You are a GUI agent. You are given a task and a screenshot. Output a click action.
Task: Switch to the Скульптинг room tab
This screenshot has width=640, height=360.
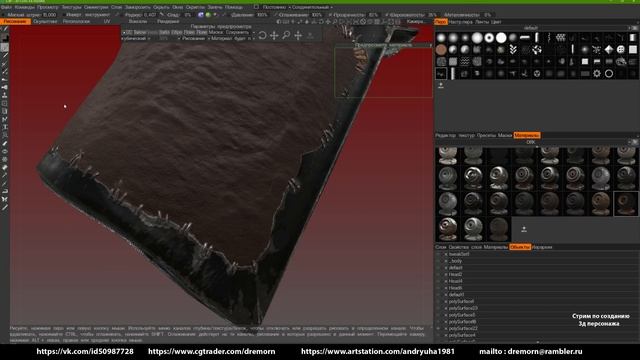coord(45,21)
